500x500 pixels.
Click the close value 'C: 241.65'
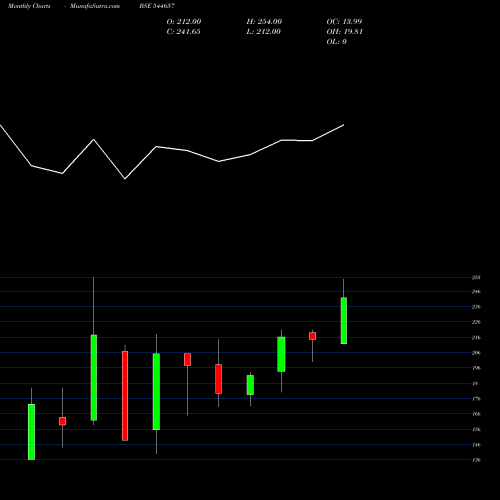click(x=183, y=31)
